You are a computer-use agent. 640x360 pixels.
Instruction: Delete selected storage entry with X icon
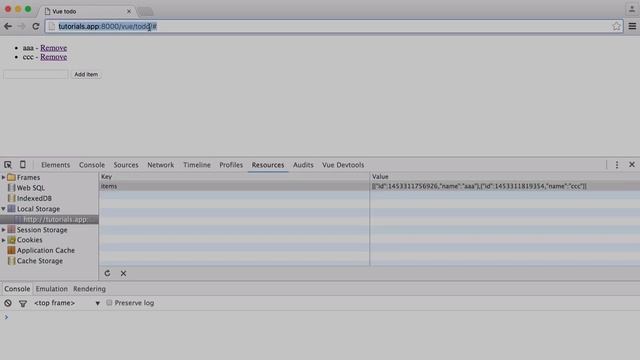123,273
